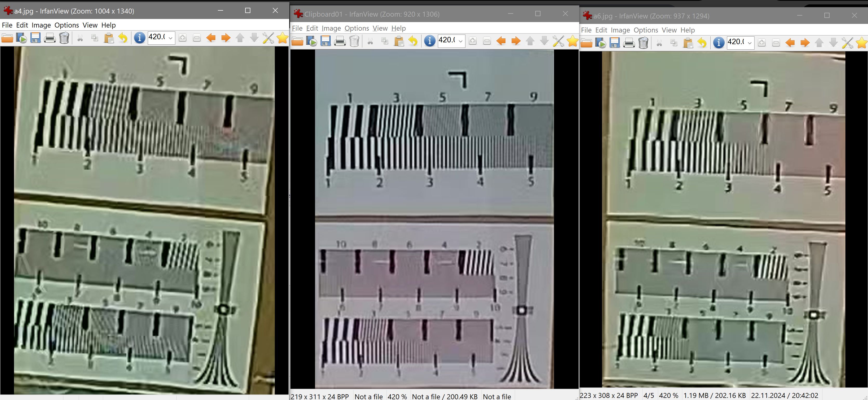Open the Options menu in Clipboard01 window
This screenshot has height=400, width=868.
pyautogui.click(x=357, y=28)
